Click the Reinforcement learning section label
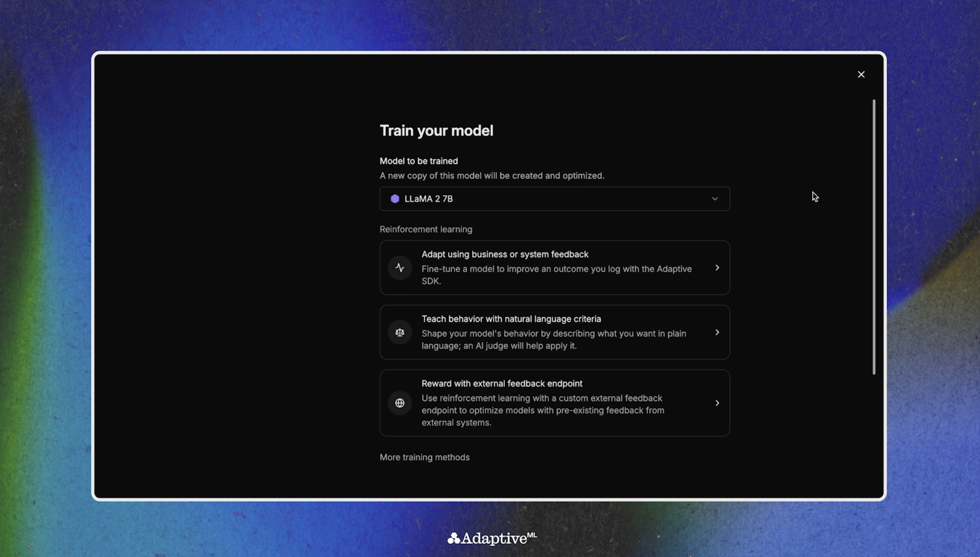The height and width of the screenshot is (557, 980). 425,229
